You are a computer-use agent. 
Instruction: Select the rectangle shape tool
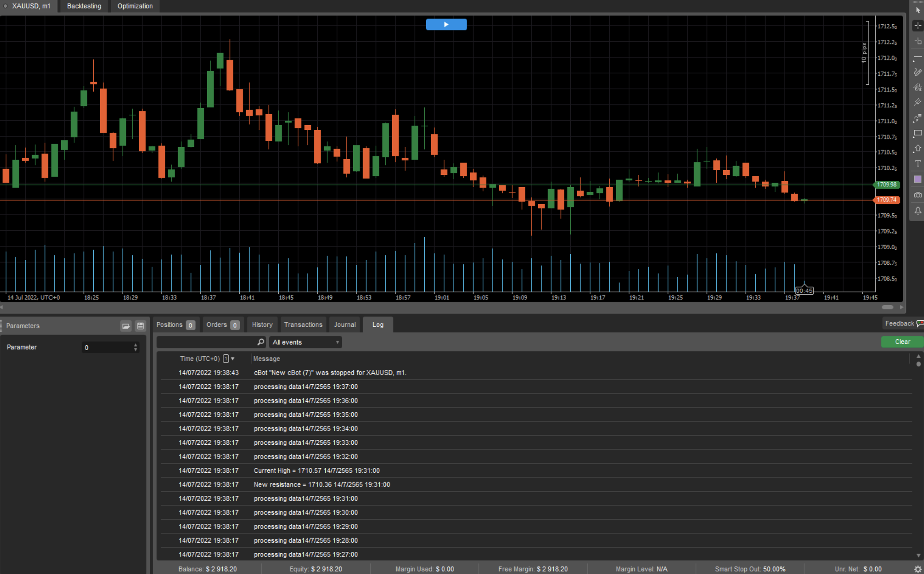pos(918,133)
